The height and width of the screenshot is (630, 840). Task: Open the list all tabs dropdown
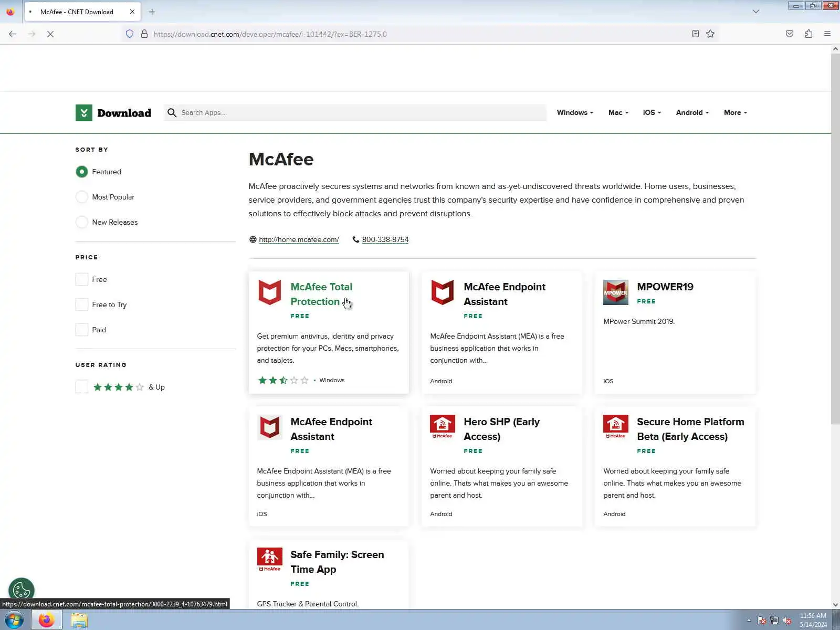(756, 12)
